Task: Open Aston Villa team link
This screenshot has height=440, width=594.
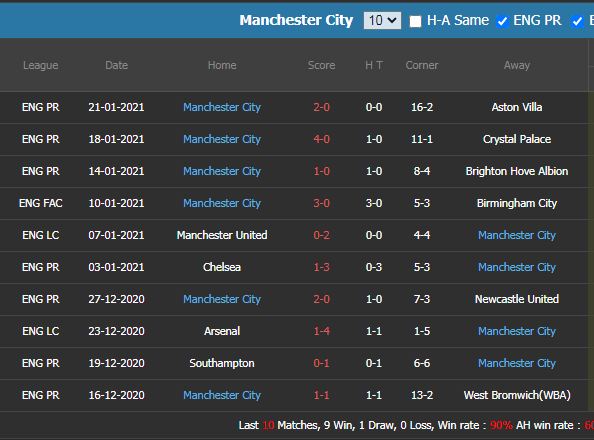Action: click(517, 107)
